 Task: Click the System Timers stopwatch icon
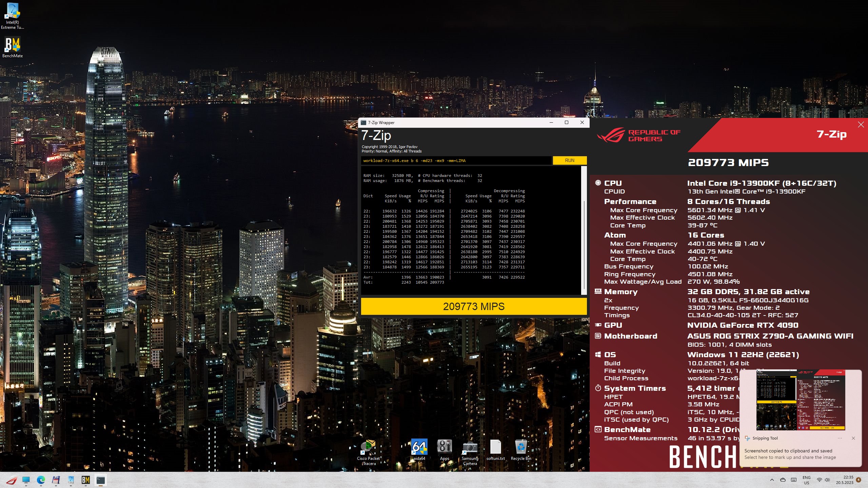pos(598,388)
